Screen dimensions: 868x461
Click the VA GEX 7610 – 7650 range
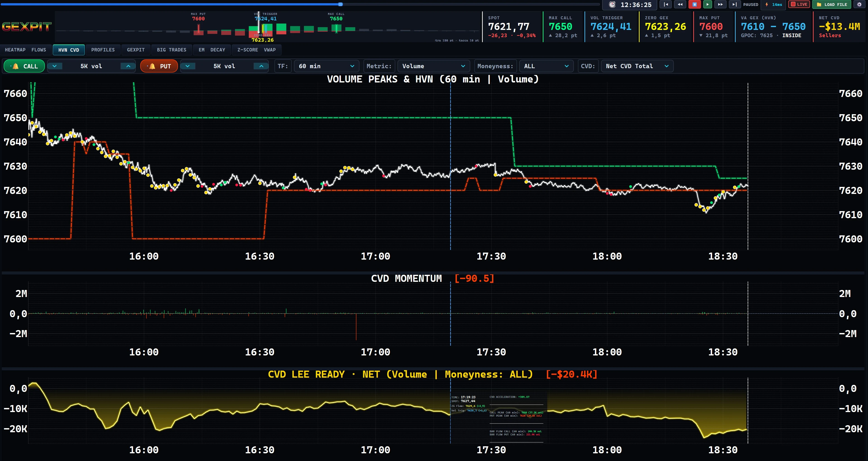tap(773, 27)
